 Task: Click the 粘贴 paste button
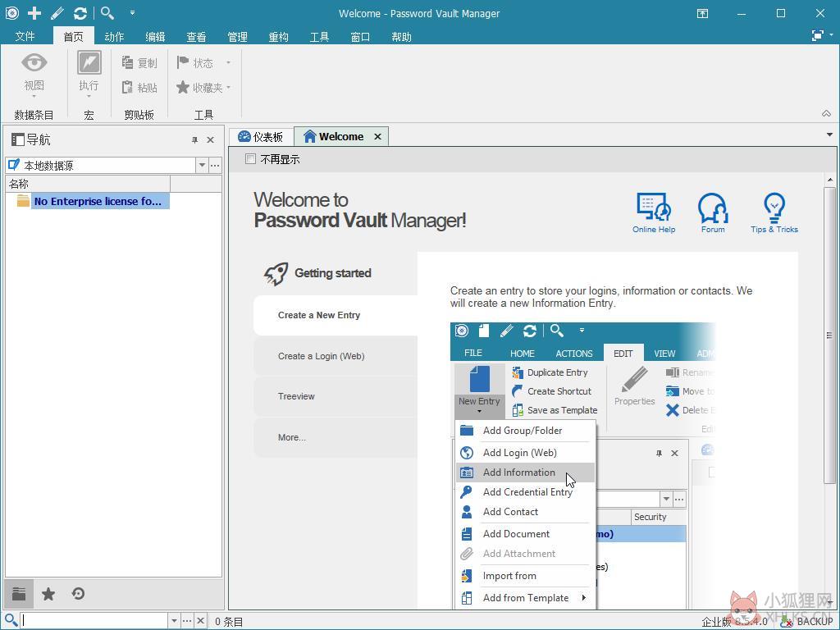139,87
